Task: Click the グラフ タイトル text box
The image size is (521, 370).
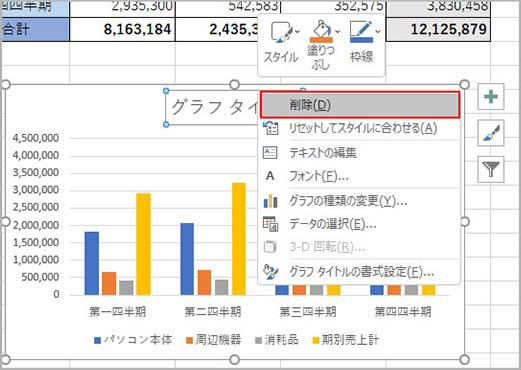Action: click(x=213, y=107)
